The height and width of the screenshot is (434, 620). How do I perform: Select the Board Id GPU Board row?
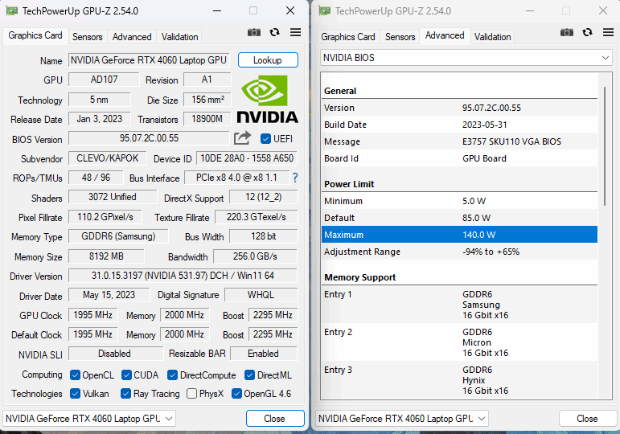point(459,159)
